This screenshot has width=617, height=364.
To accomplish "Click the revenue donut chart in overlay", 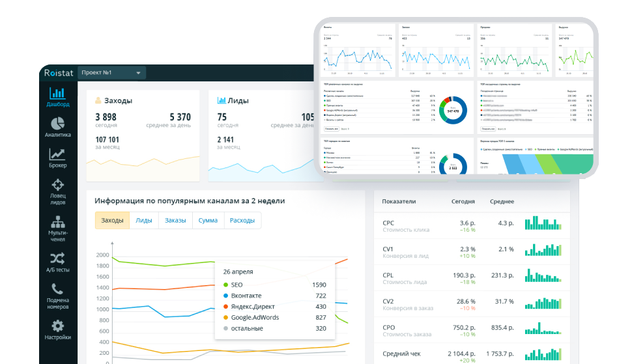I will point(453,111).
